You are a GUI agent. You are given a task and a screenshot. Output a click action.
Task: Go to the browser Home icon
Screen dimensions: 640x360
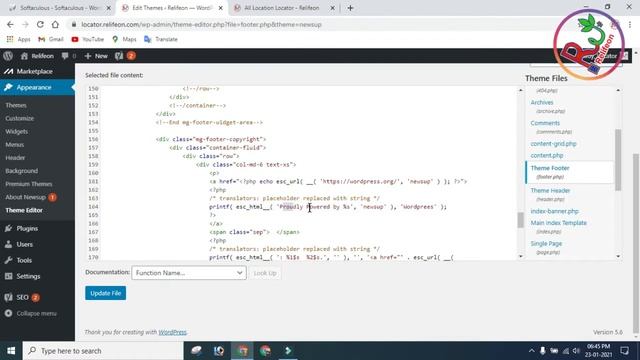coord(55,24)
